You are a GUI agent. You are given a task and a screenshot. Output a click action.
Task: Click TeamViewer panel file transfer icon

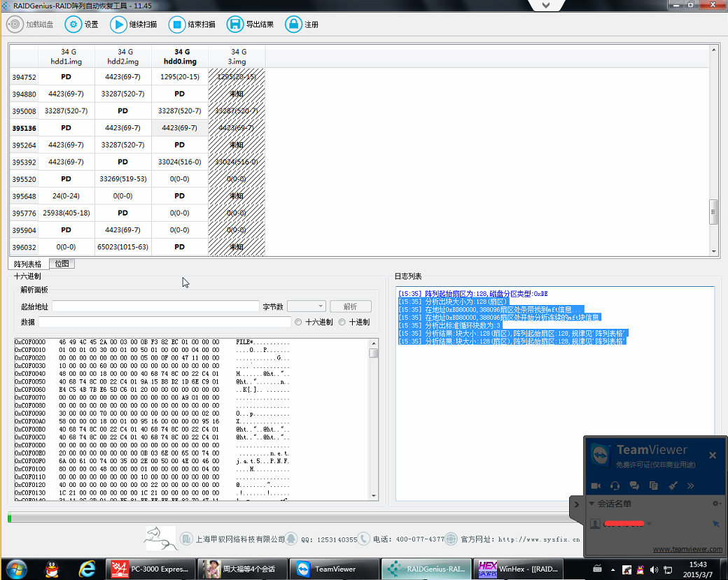pos(653,486)
